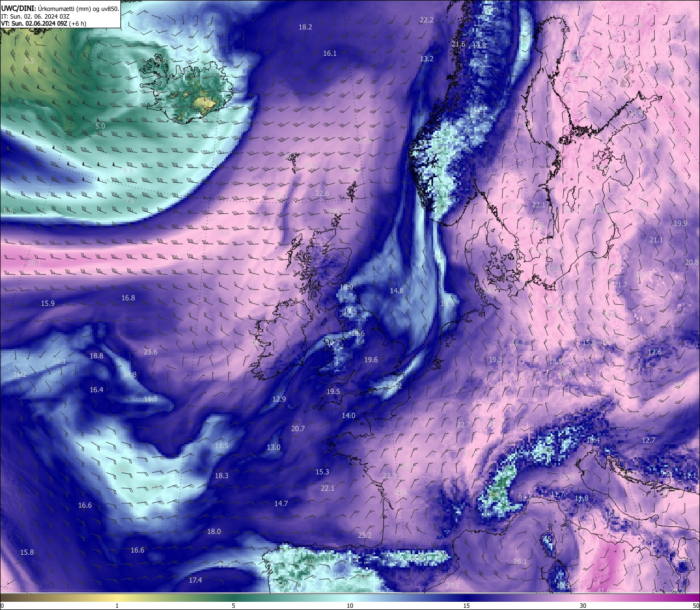This screenshot has width=700, height=610.
Task: Click the 22.7 value label
Action: coord(464,425)
